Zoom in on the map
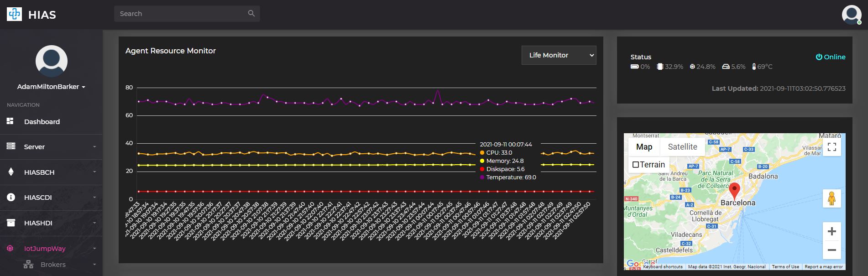868x276 pixels. point(832,232)
